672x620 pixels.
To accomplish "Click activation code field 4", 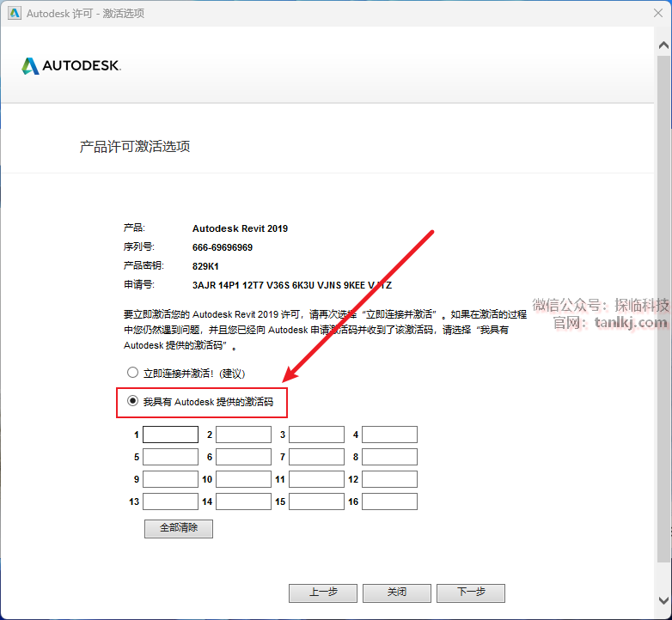I will (389, 435).
